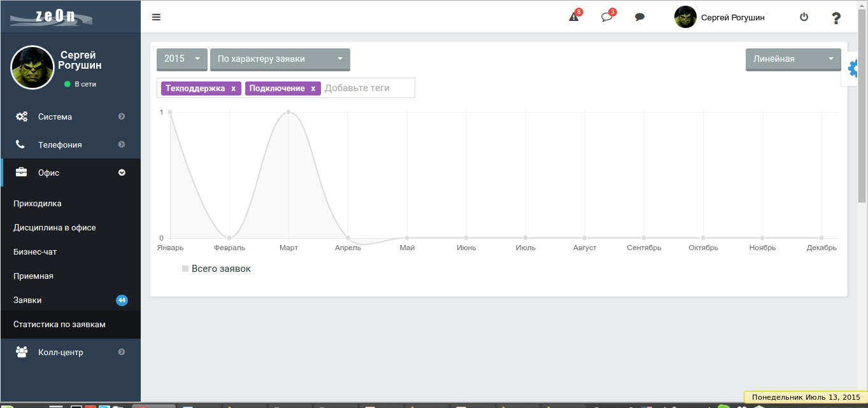Open the filled chat bubble icon

pos(640,17)
